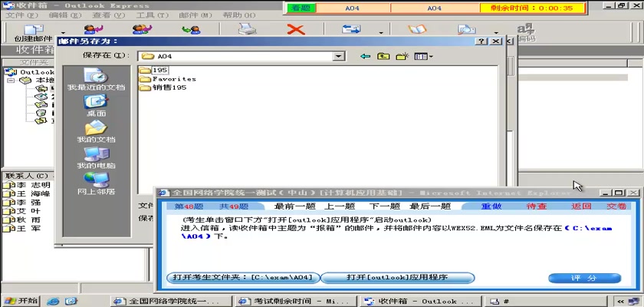Open View (查看) menu
Viewport: 644px width, 307px height.
pyautogui.click(x=108, y=15)
